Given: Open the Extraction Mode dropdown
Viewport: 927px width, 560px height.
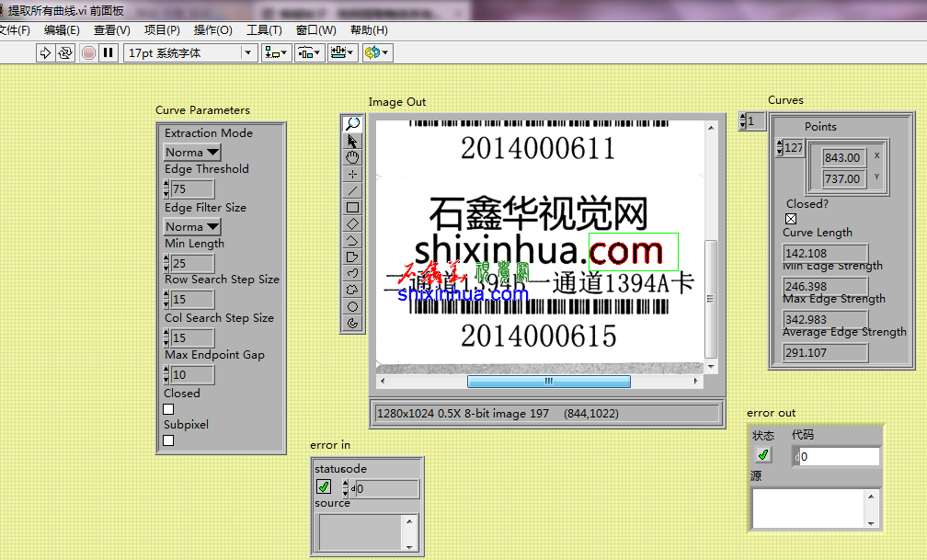Looking at the screenshot, I should (192, 152).
